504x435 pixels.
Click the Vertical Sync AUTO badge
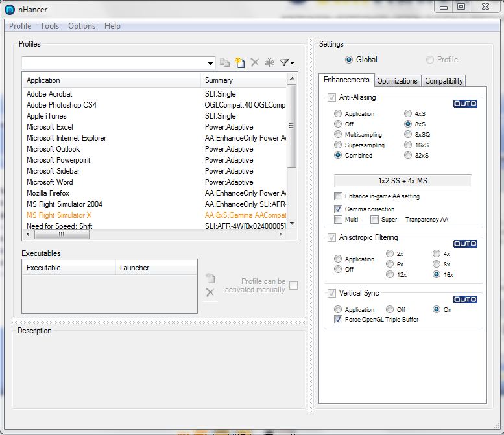coord(465,299)
